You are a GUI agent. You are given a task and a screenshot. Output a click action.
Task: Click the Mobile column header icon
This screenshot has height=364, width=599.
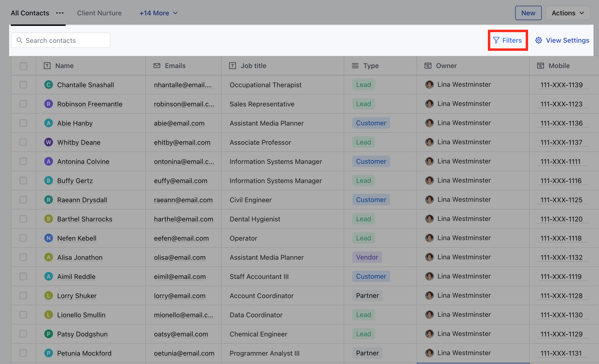pos(540,66)
